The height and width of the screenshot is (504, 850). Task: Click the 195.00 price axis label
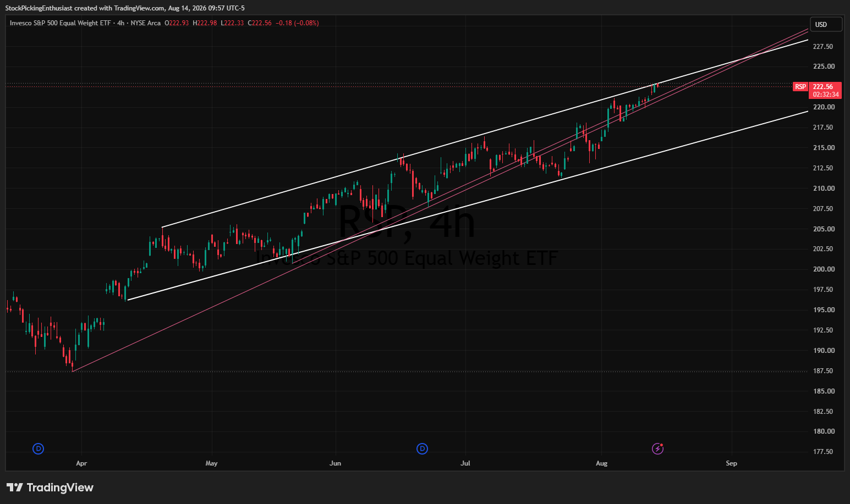click(824, 310)
